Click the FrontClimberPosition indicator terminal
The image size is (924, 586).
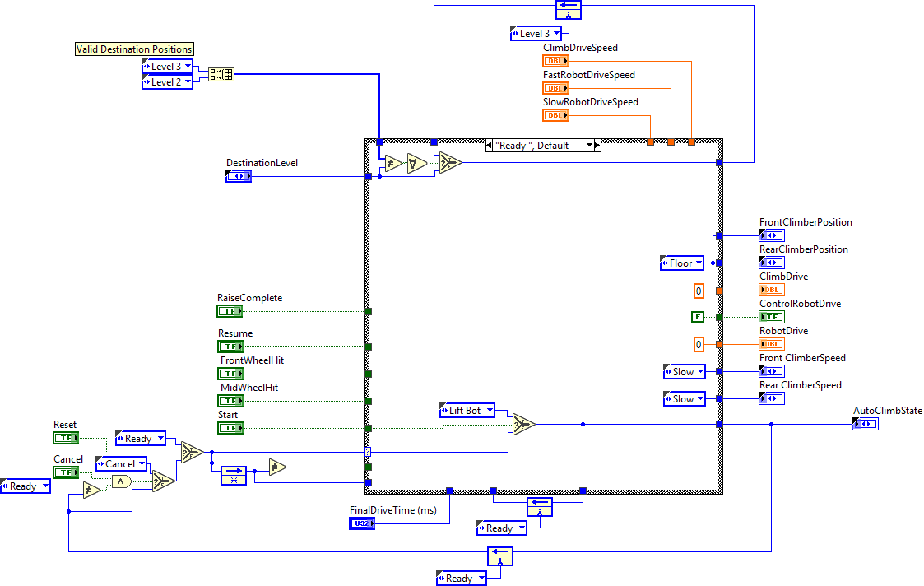(x=772, y=236)
